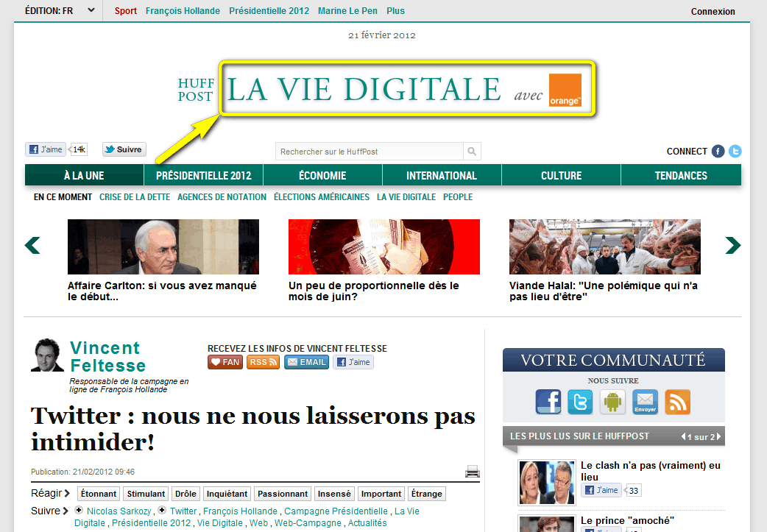
Task: Click community RSS feed icon
Action: pyautogui.click(x=677, y=402)
